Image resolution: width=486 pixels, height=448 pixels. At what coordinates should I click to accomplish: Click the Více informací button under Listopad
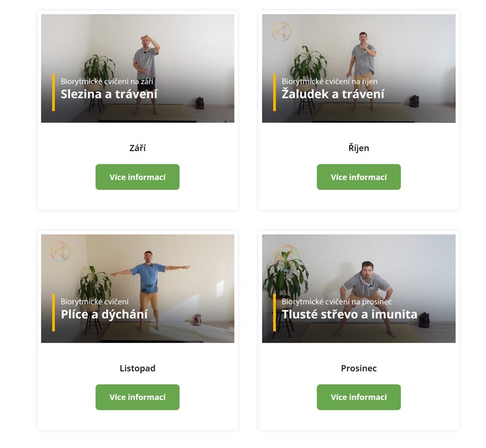pyautogui.click(x=137, y=397)
